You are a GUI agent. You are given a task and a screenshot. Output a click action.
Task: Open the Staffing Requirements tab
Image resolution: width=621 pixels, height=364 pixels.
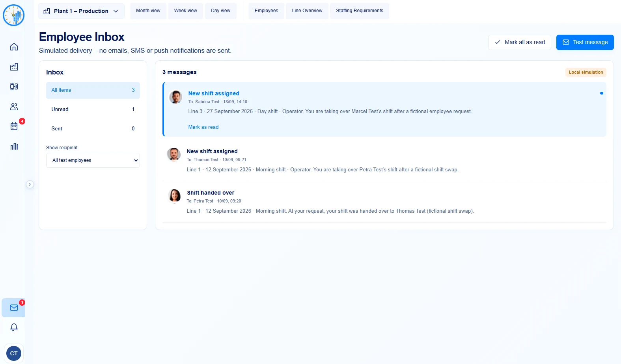[360, 11]
